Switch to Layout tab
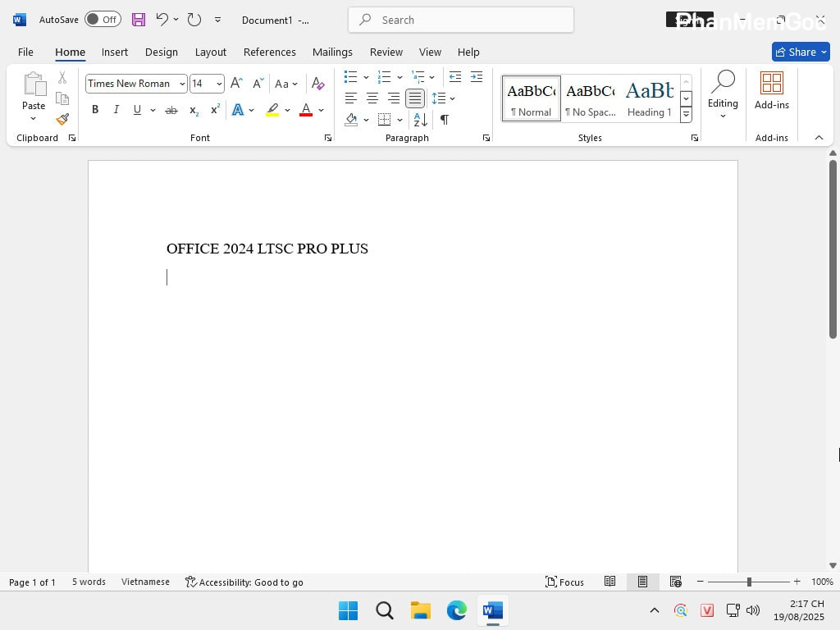Screen dimensions: 840x630 (211, 52)
